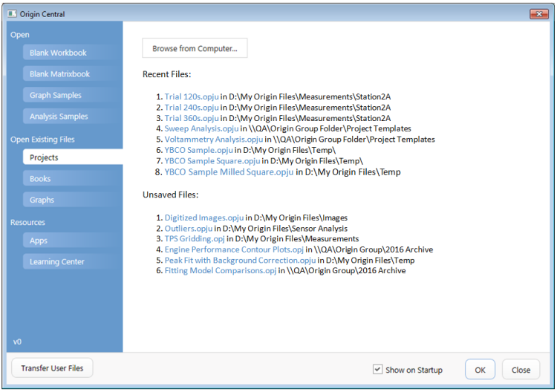Click the Browse from Computer button
This screenshot has width=557, height=392.
(195, 48)
